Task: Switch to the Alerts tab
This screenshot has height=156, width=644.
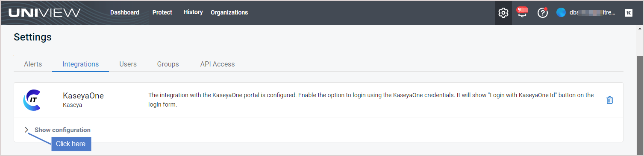Action: click(x=33, y=64)
